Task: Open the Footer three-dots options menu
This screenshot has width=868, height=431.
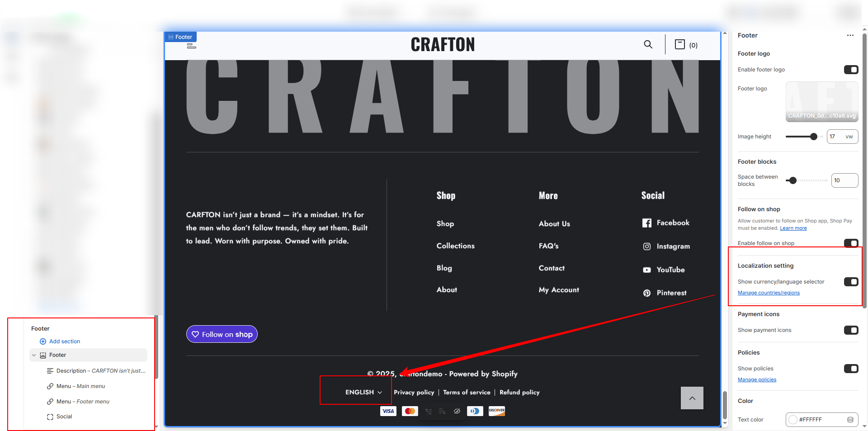Action: point(850,35)
